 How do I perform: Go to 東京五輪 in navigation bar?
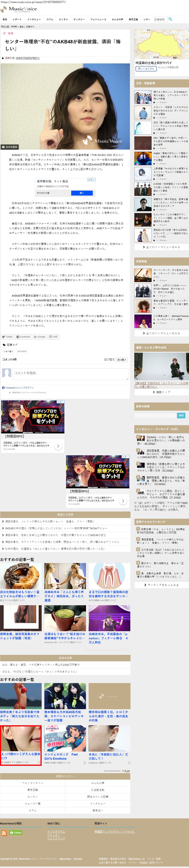tap(133, 19)
